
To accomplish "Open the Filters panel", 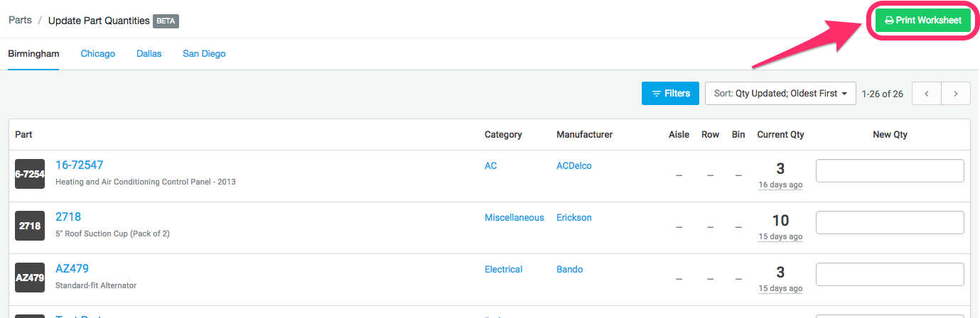I will tap(670, 94).
